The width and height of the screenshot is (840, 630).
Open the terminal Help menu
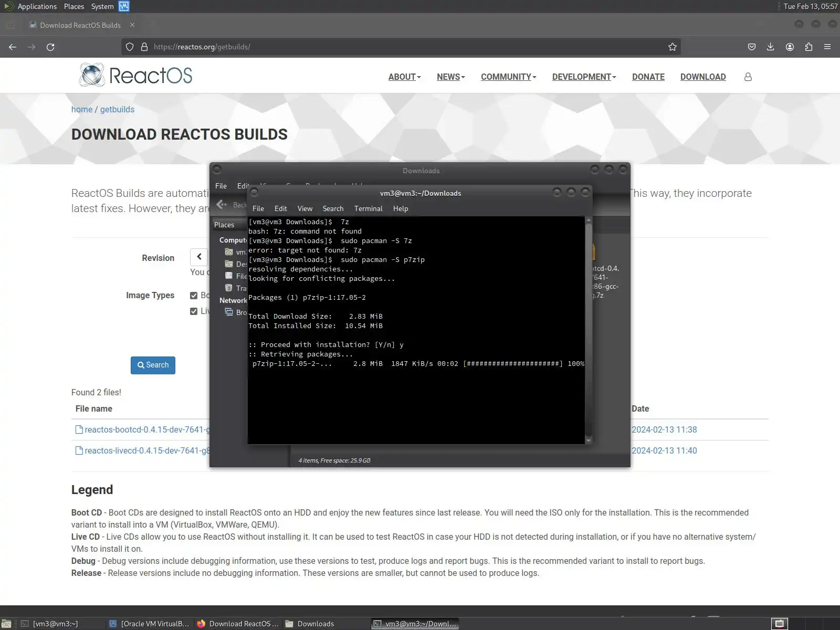[401, 208]
